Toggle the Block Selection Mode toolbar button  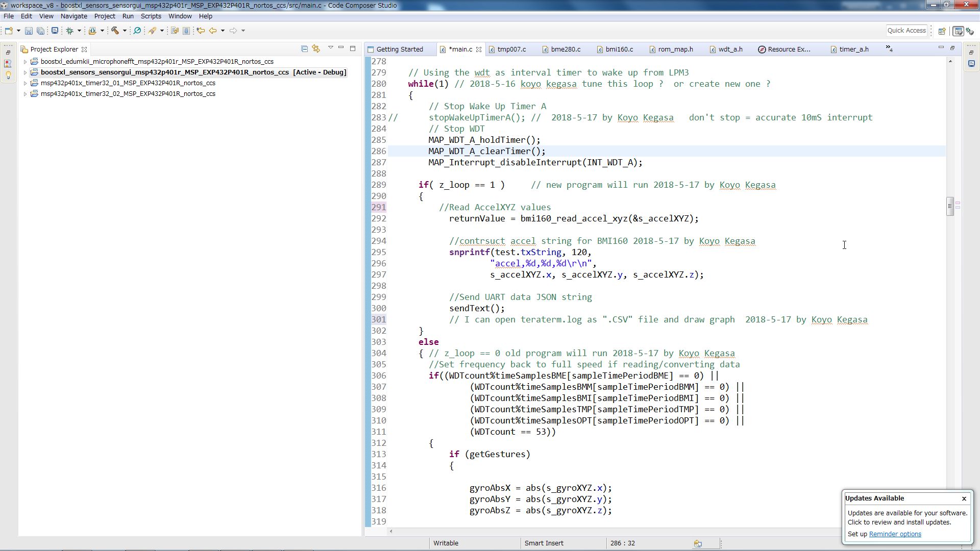(186, 31)
